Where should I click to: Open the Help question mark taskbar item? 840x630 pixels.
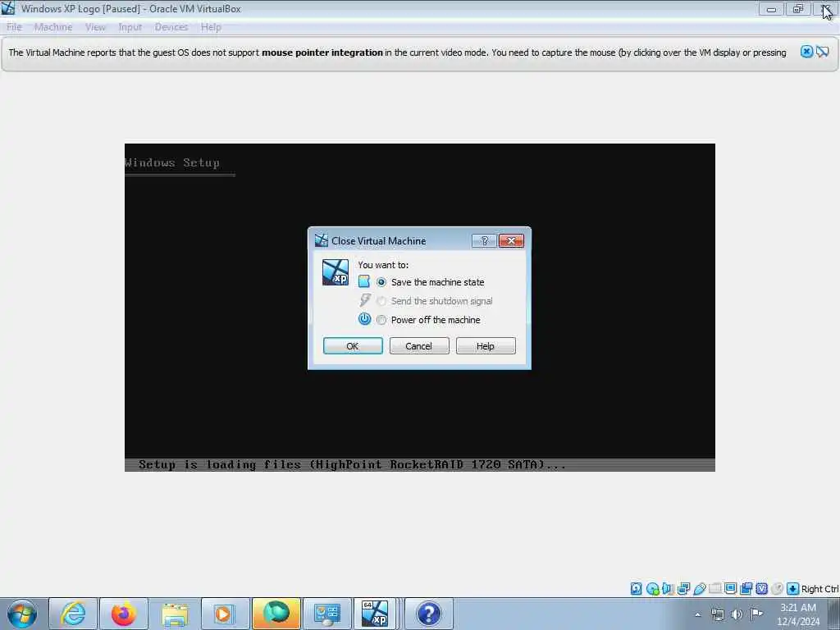[x=428, y=614]
